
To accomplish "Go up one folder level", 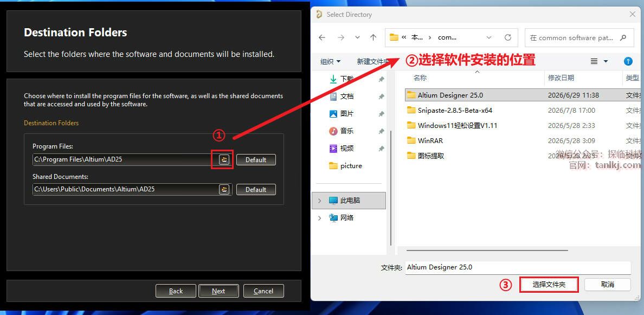I will [373, 37].
